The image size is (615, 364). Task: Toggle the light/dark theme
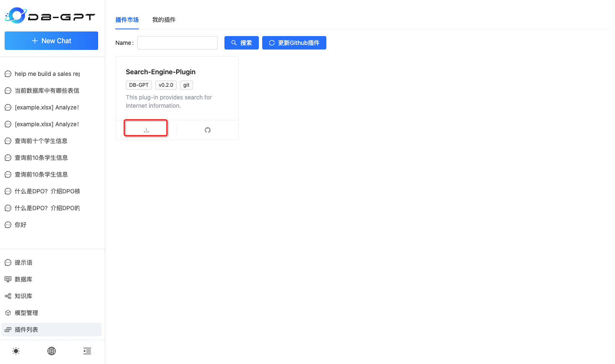16,351
